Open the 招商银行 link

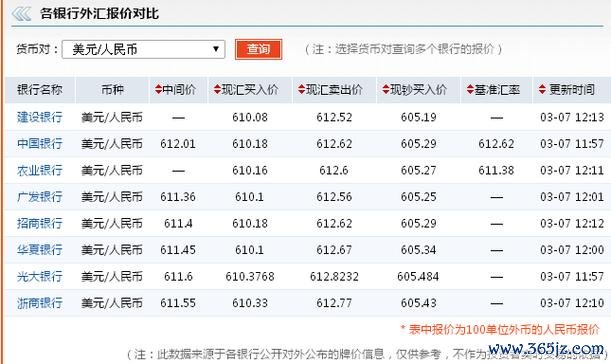pos(40,223)
